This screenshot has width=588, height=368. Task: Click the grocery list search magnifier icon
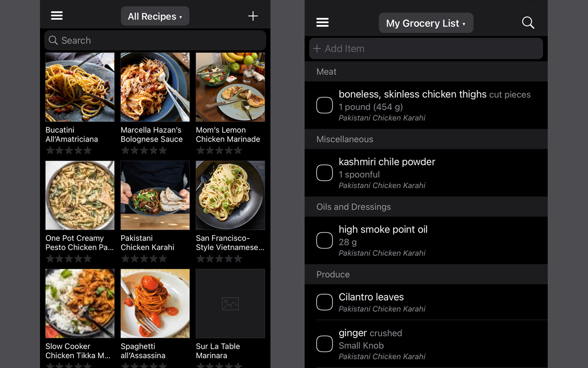point(528,23)
